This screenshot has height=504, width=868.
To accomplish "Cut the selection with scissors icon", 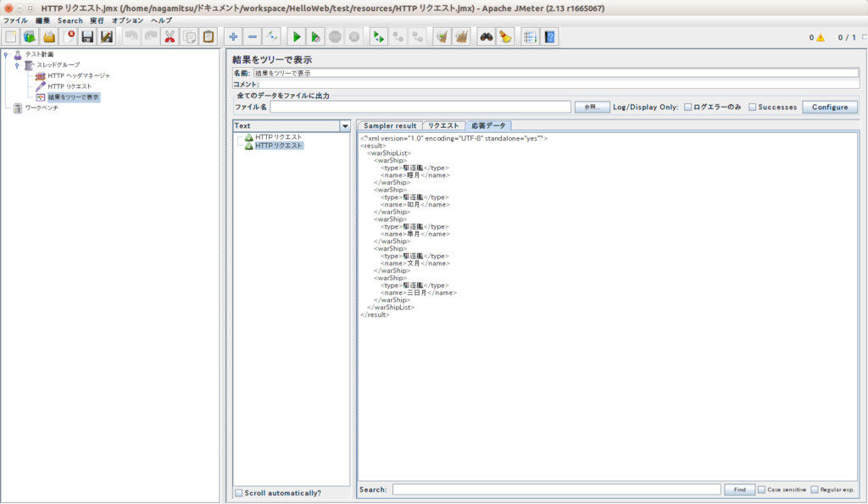I will (x=170, y=37).
